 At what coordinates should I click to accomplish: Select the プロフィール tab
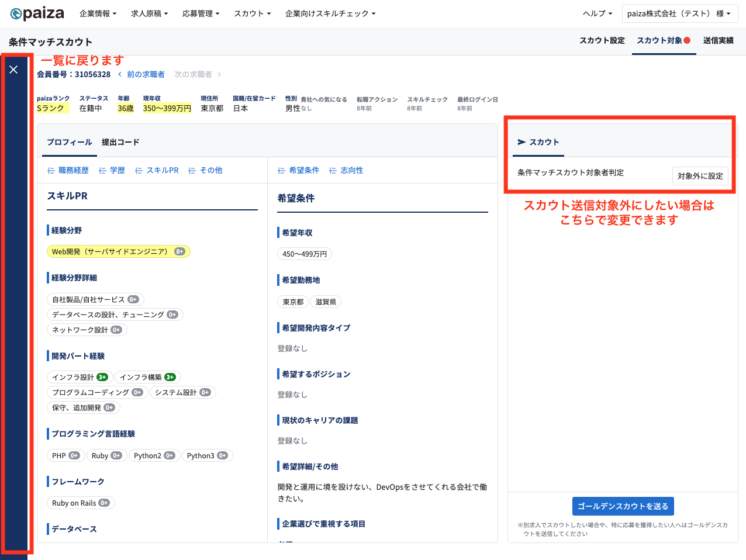(70, 142)
